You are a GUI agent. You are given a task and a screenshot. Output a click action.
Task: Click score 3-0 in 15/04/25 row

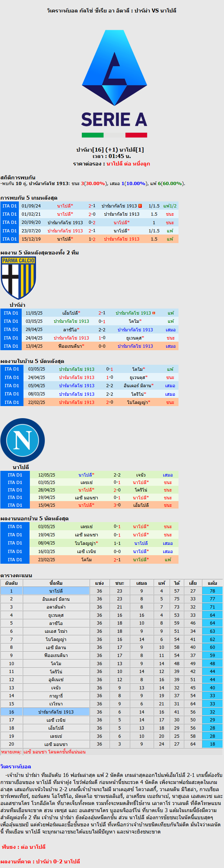pyautogui.click(x=117, y=505)
